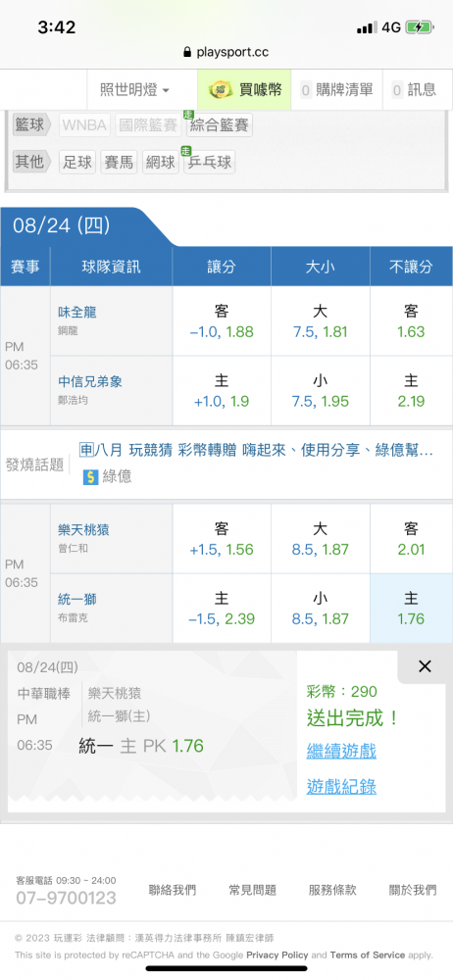Open the 照世明燈 user dropdown
Image resolution: width=453 pixels, height=980 pixels.
pyautogui.click(x=134, y=90)
